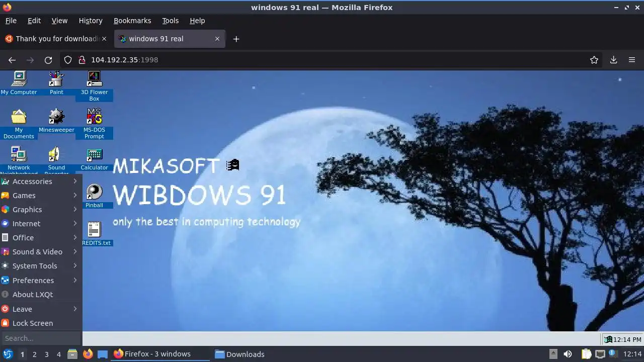Expand hidden tray icons arrow
This screenshot has height=362, width=644.
click(553, 354)
